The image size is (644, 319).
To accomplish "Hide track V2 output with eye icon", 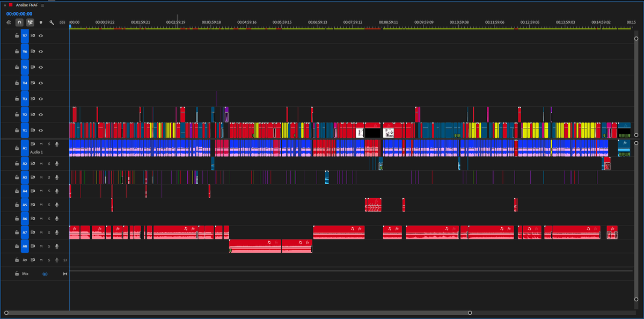I will pyautogui.click(x=41, y=115).
